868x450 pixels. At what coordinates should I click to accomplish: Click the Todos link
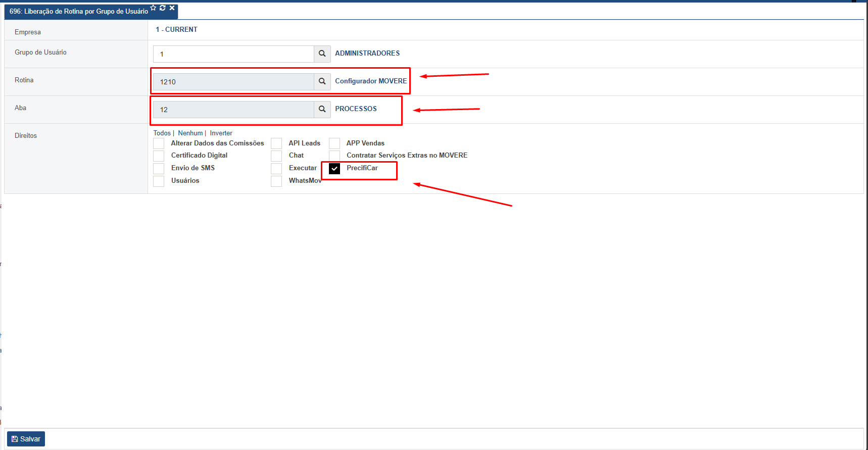pyautogui.click(x=162, y=133)
